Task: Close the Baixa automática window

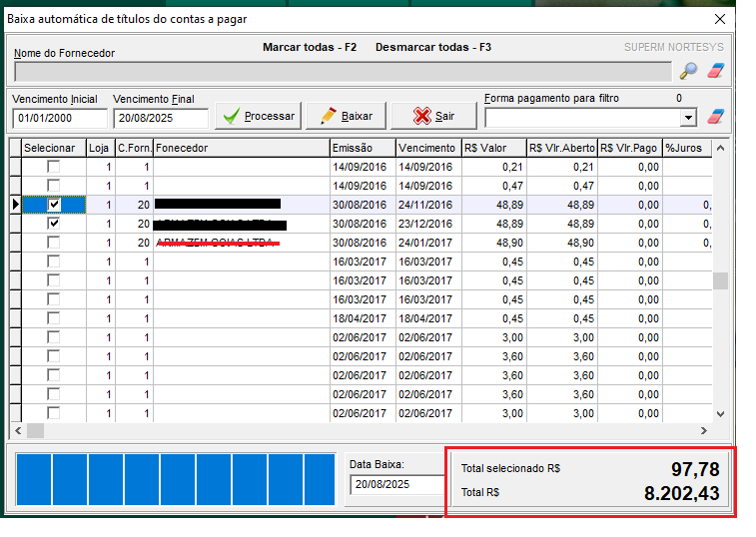Action: 719,18
